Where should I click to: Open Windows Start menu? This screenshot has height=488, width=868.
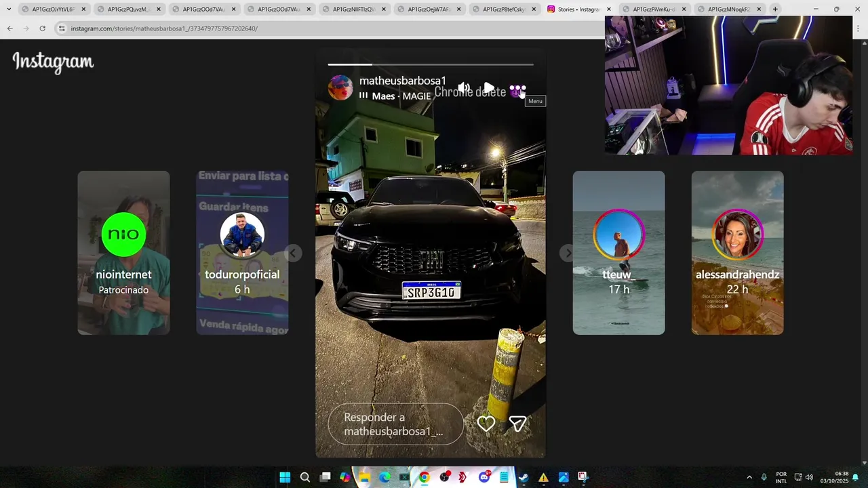tap(285, 477)
